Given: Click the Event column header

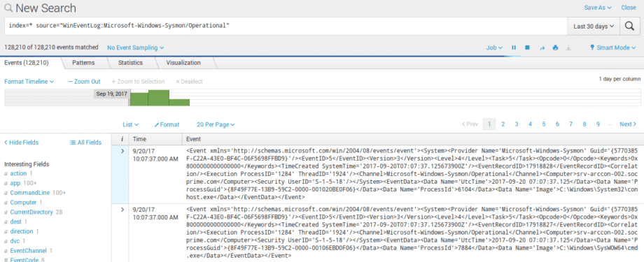Looking at the screenshot, I should pyautogui.click(x=193, y=139).
